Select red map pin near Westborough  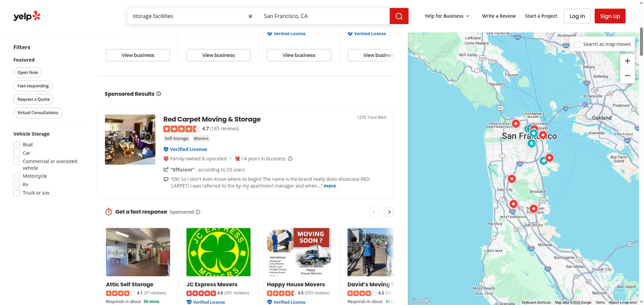coord(513,204)
